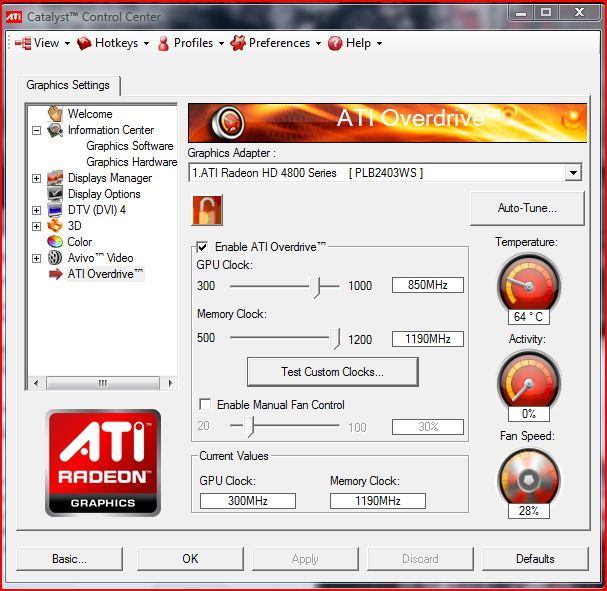This screenshot has height=591, width=607.
Task: Click the Help question mark icon
Action: pos(335,43)
